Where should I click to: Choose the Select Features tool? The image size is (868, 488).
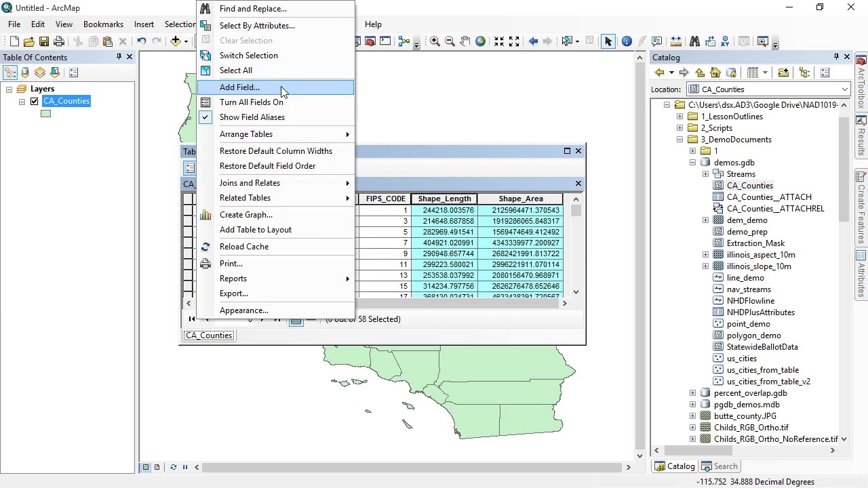coord(568,41)
